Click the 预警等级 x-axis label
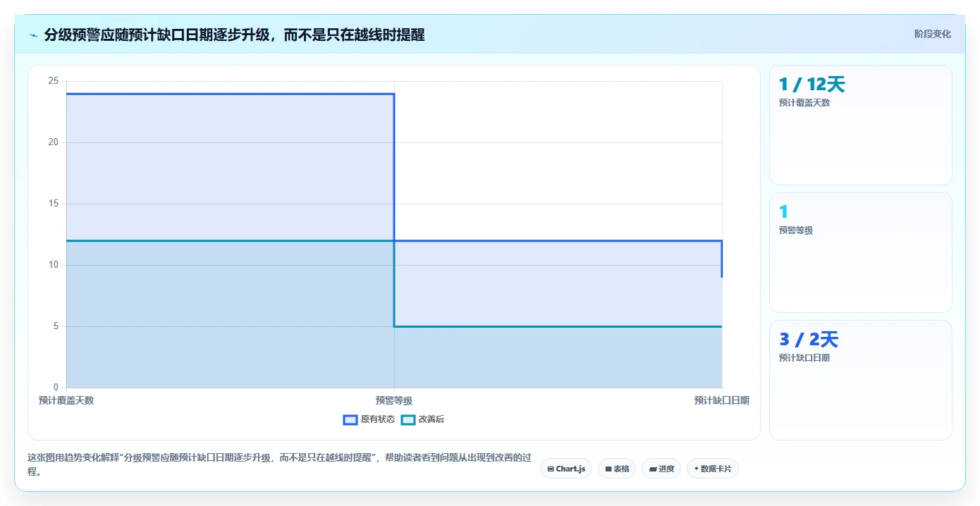 coord(394,400)
